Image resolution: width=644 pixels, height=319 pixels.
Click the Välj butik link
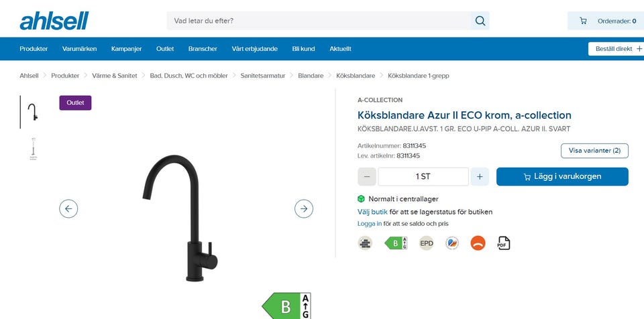[372, 212]
